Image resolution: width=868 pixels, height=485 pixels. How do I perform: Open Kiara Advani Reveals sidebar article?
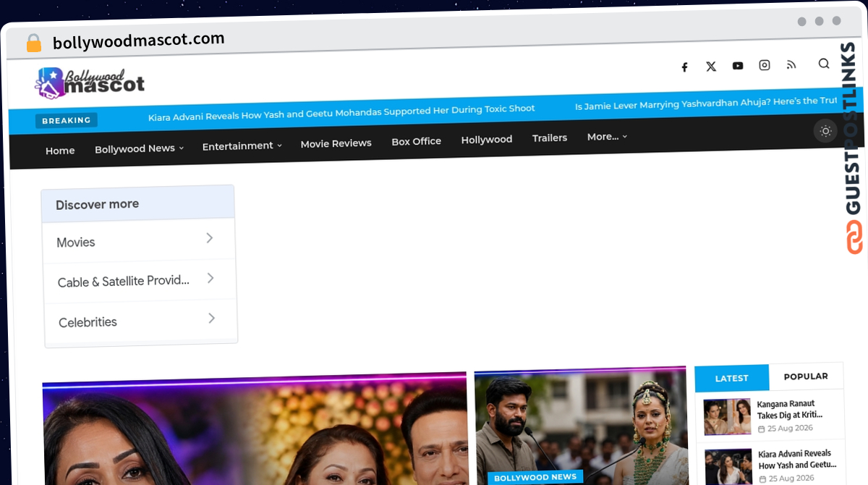pos(797,460)
